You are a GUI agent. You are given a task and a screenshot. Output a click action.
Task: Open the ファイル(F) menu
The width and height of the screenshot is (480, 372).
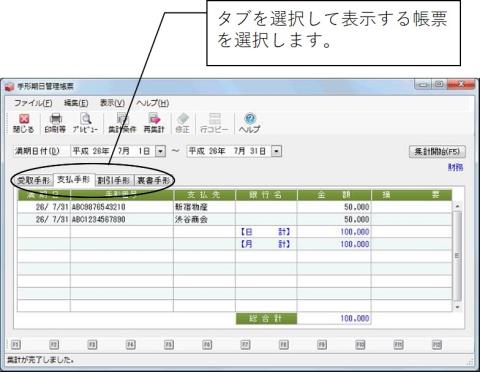pos(33,103)
